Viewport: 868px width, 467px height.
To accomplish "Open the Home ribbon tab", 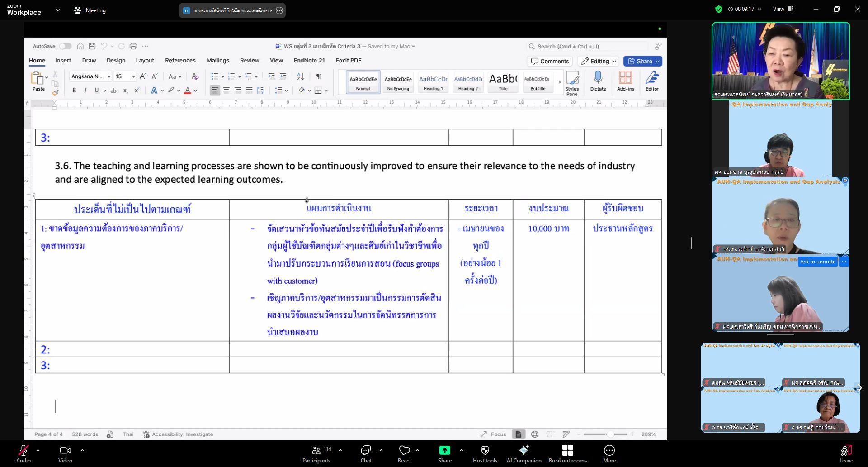I will [37, 61].
